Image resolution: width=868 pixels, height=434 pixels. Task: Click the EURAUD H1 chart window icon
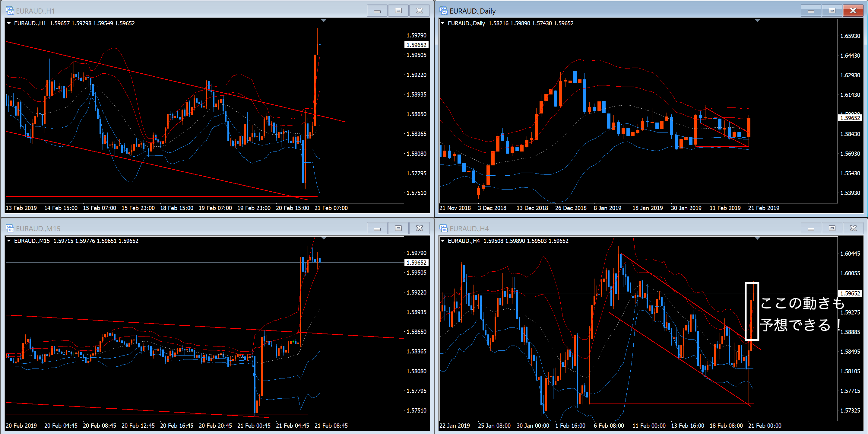pos(10,11)
